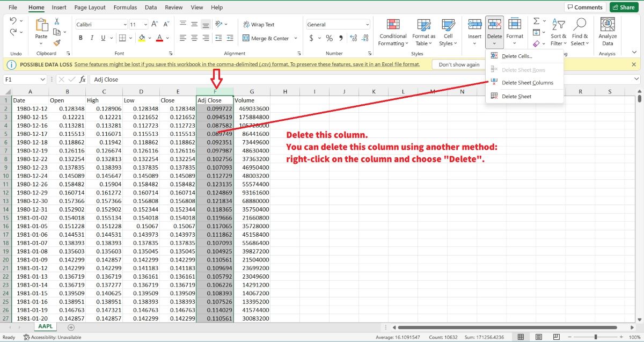This screenshot has width=644, height=342.
Task: Expand the font name Calibri dropdown
Action: (125, 25)
